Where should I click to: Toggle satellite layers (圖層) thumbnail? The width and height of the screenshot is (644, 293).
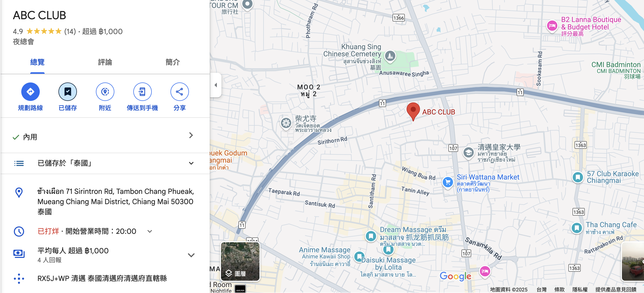240,261
